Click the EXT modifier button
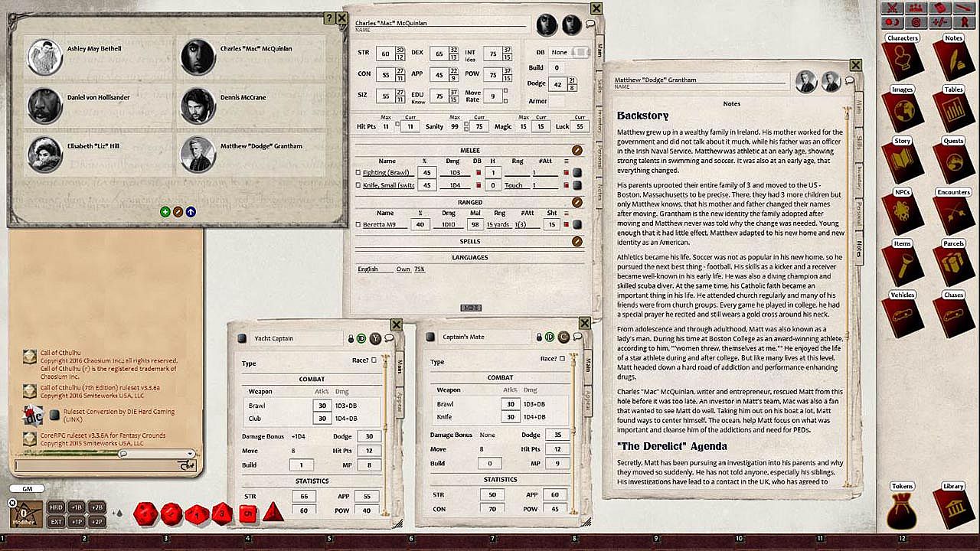 [57, 521]
